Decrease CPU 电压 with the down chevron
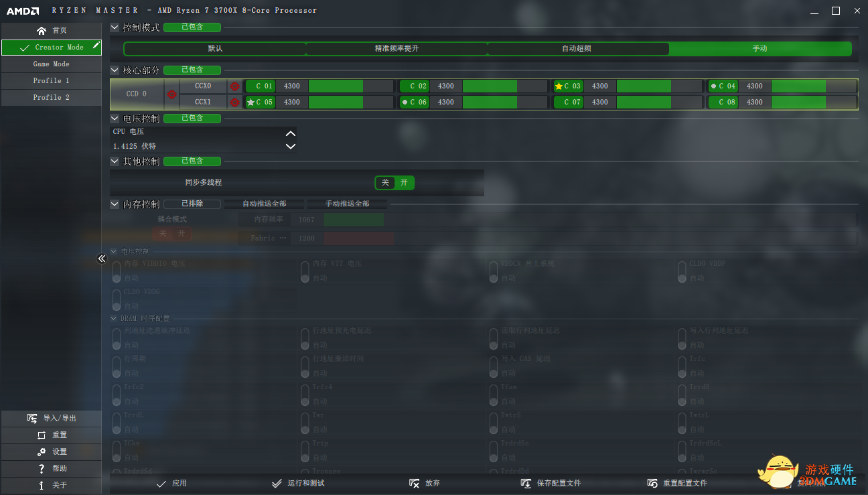The height and width of the screenshot is (495, 868). [290, 146]
